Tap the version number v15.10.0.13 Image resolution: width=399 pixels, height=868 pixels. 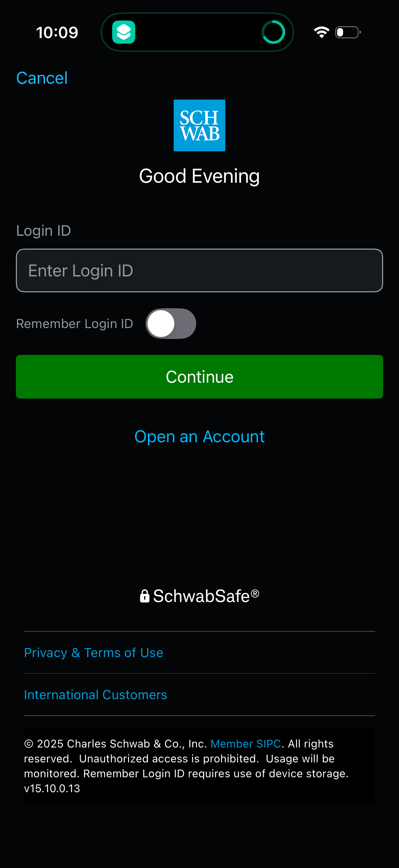52,789
